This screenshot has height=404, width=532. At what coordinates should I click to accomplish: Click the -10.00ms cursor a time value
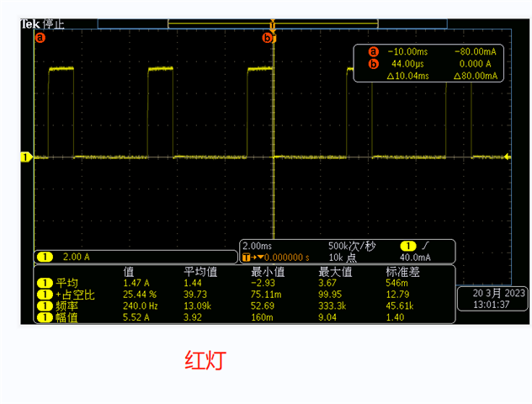(x=407, y=52)
